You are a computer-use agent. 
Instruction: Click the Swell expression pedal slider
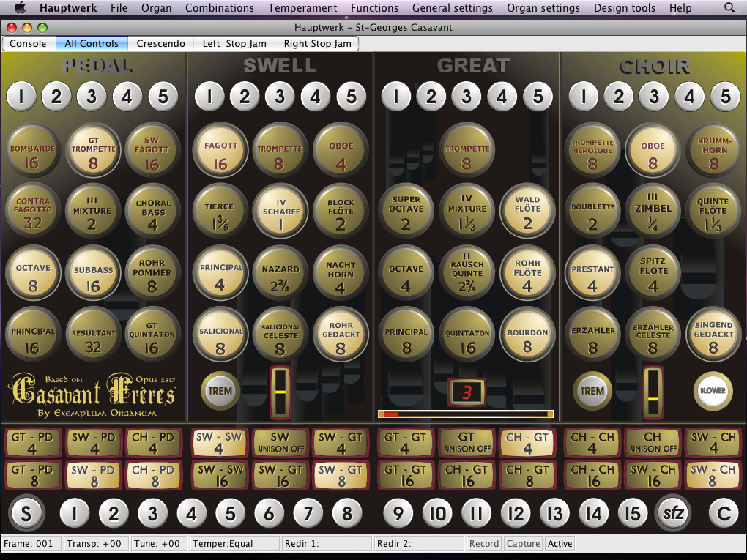point(280,392)
